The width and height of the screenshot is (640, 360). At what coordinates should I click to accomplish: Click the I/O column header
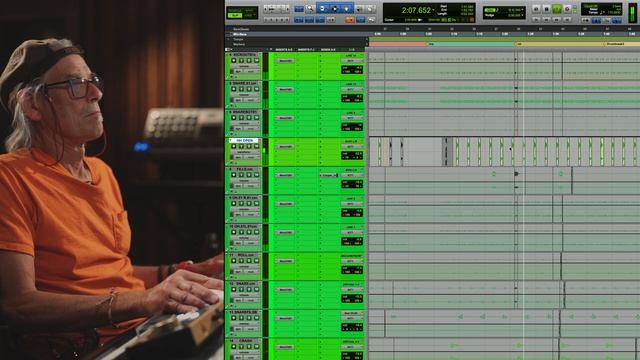point(351,49)
